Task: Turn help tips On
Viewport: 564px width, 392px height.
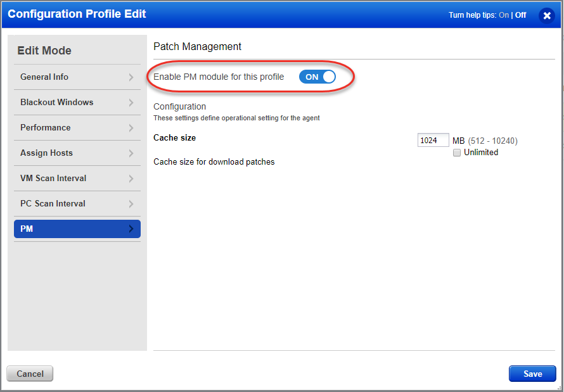Action: (504, 15)
